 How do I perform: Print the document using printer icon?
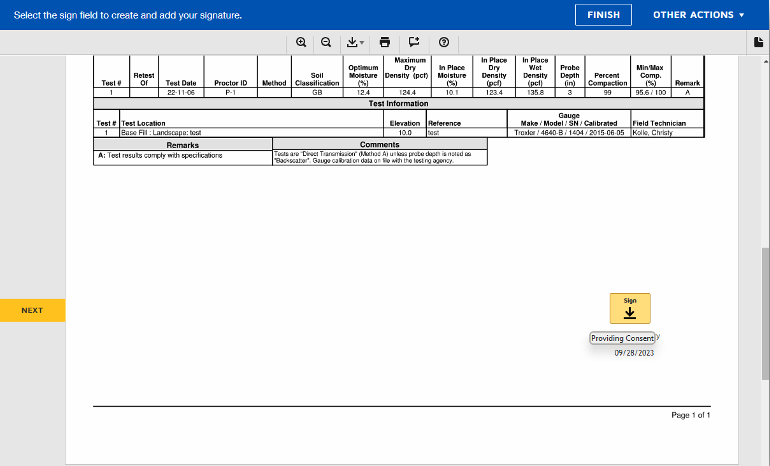[x=385, y=42]
